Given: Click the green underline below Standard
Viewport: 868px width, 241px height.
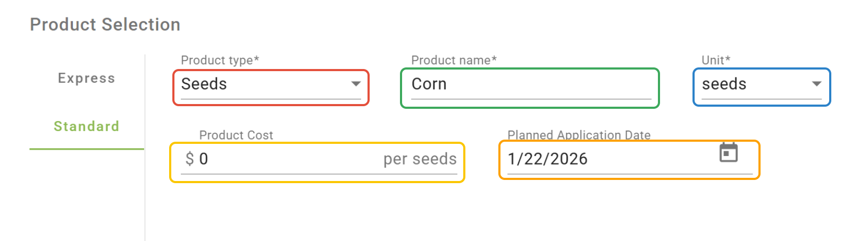Looking at the screenshot, I should click(86, 149).
